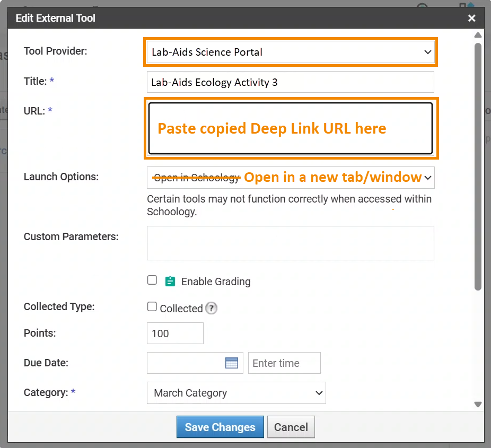Click the scrollbar up arrow on the dialog
The image size is (491, 448).
point(478,36)
